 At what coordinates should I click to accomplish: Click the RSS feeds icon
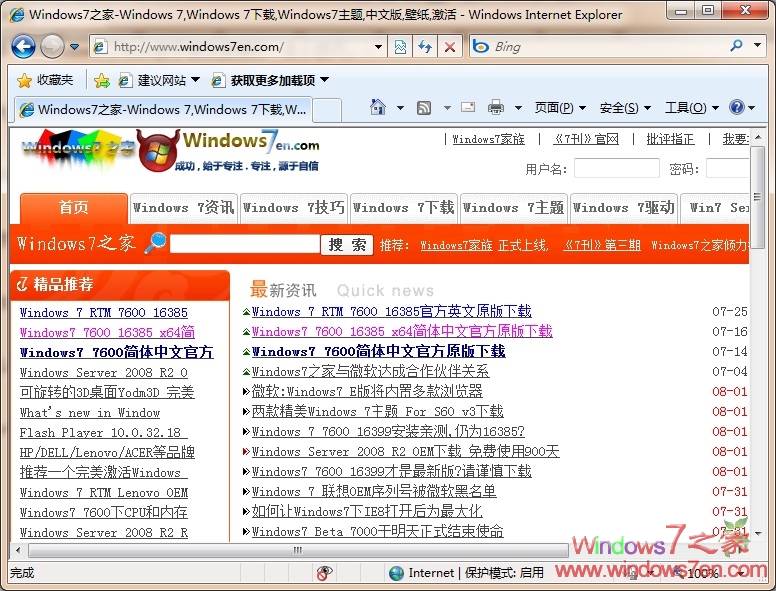(x=424, y=107)
